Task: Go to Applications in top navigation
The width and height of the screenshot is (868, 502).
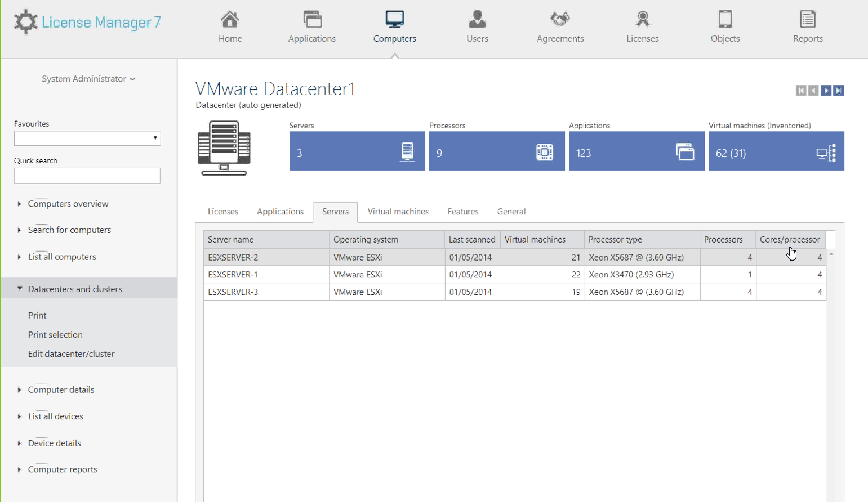Action: (311, 26)
